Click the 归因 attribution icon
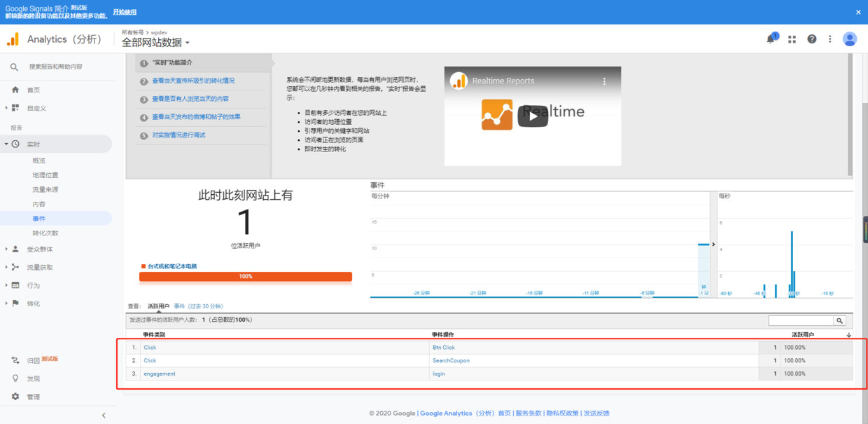Image resolution: width=868 pixels, height=424 pixels. coord(15,360)
